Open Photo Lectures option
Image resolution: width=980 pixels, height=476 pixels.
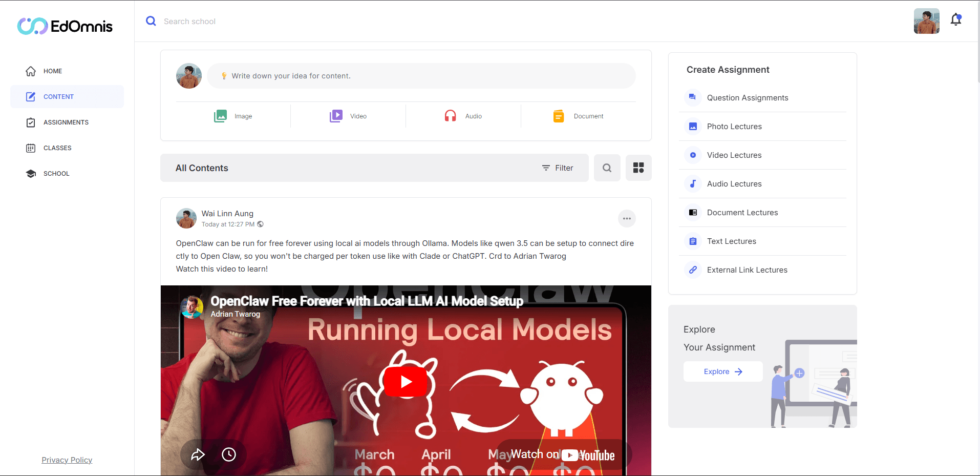(x=763, y=127)
